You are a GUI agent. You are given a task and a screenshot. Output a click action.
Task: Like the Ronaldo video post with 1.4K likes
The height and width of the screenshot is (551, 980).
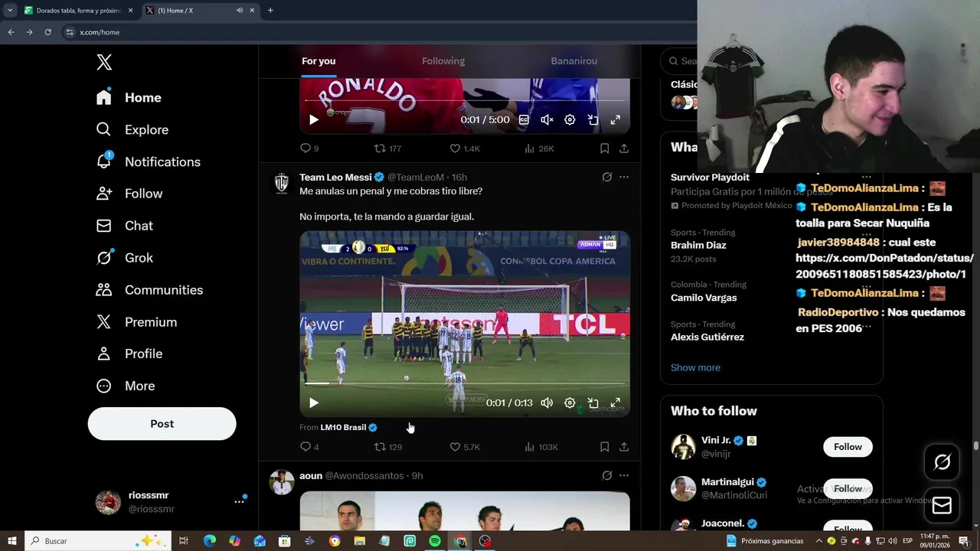465,148
